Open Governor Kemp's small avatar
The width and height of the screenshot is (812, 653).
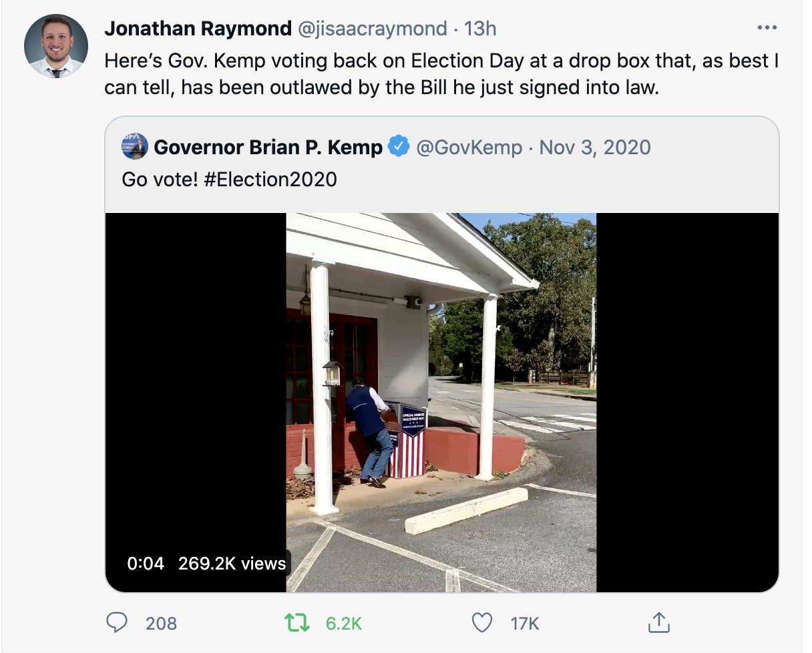[x=134, y=146]
